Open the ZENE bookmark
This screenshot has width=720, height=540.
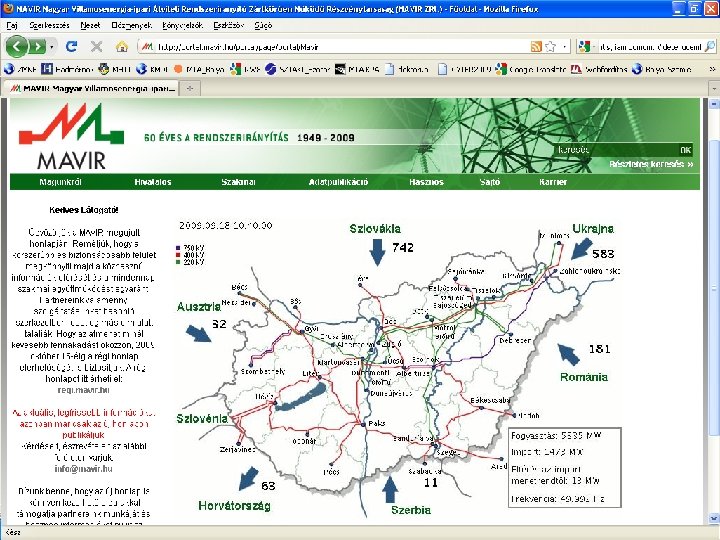(20, 69)
